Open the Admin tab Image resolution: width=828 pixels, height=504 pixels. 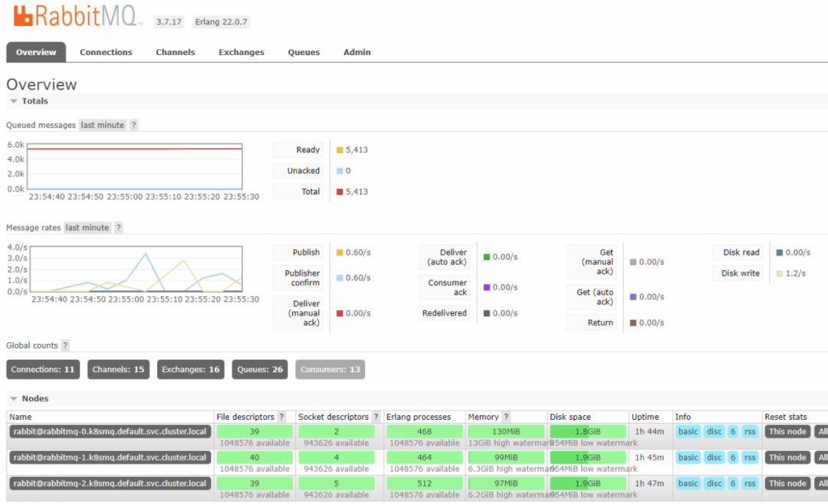click(x=357, y=52)
